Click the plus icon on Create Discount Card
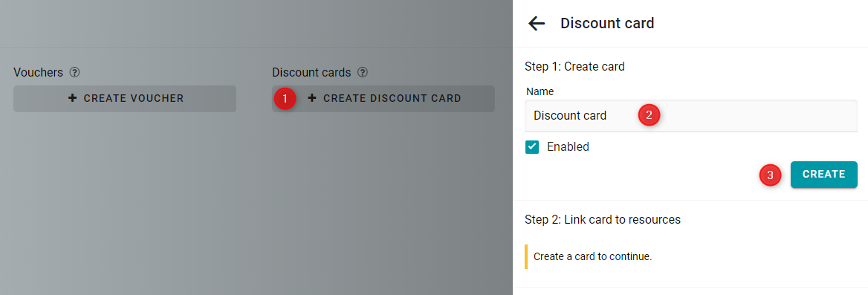Screen dimensions: 868x295 pyautogui.click(x=312, y=98)
